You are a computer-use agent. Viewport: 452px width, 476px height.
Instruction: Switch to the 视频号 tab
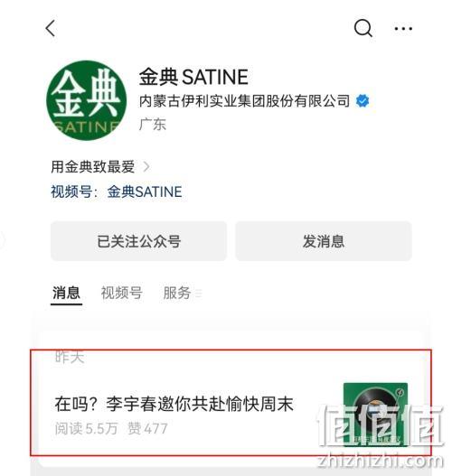121,293
